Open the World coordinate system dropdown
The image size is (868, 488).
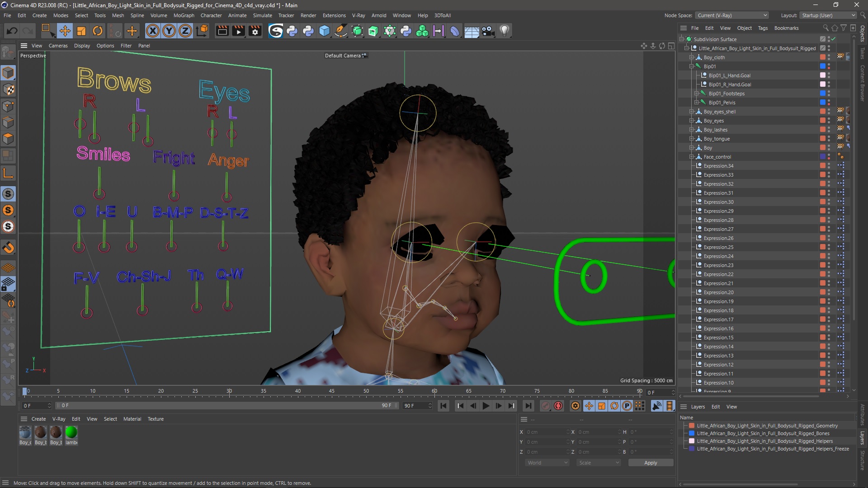(547, 463)
